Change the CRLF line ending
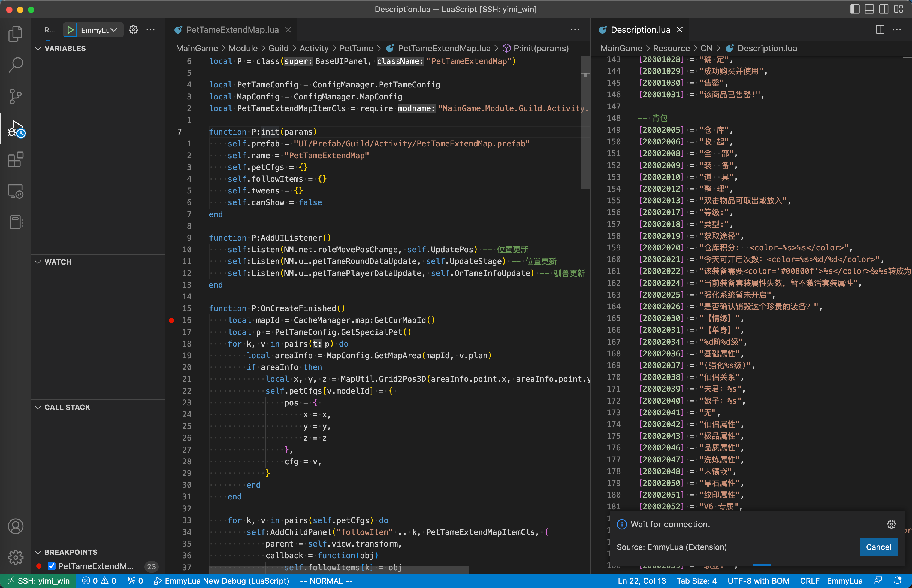912x588 pixels. coord(809,581)
